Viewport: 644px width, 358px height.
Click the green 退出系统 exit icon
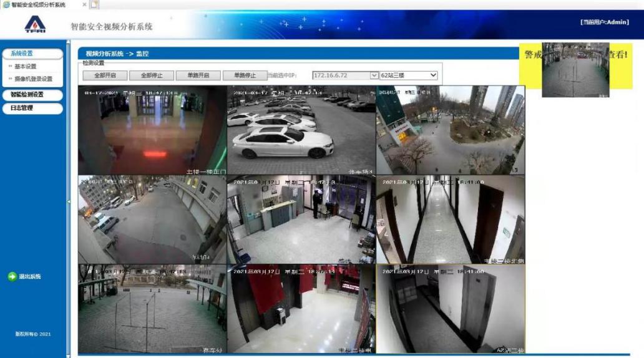11,276
